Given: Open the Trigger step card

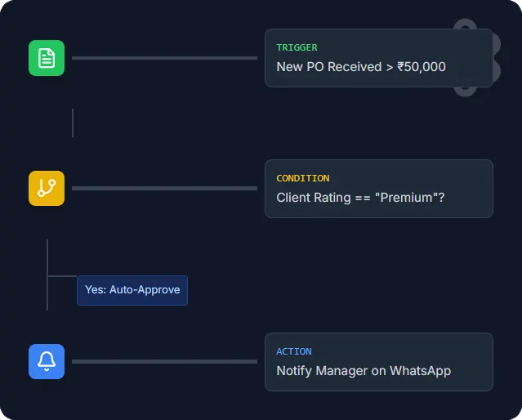Looking at the screenshot, I should (x=378, y=58).
